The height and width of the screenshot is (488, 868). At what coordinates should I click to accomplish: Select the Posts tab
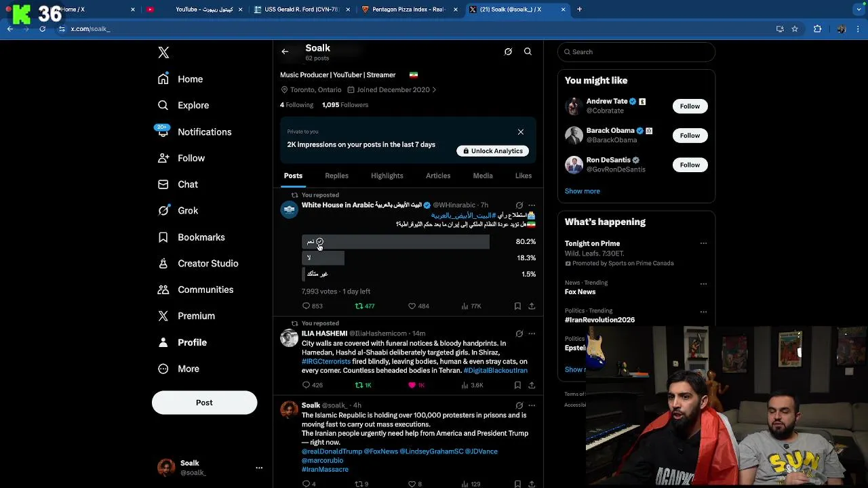pos(293,176)
